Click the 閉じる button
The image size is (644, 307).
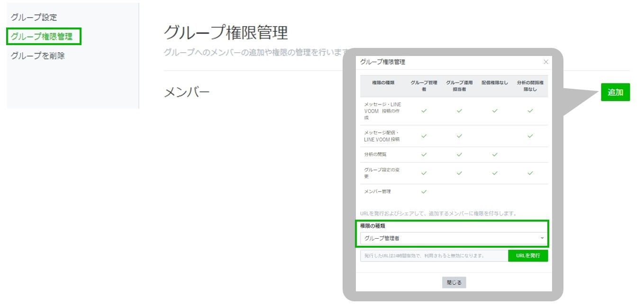pos(454,282)
